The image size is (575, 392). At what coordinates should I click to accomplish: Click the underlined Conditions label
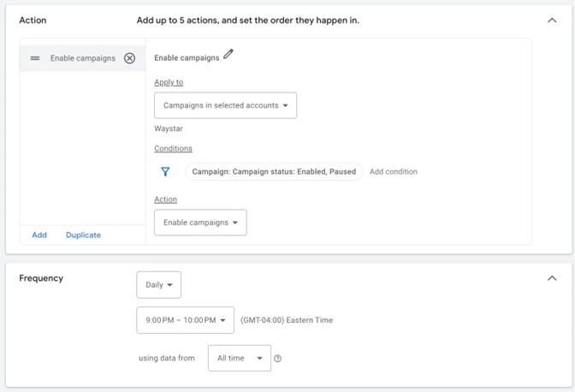[173, 149]
